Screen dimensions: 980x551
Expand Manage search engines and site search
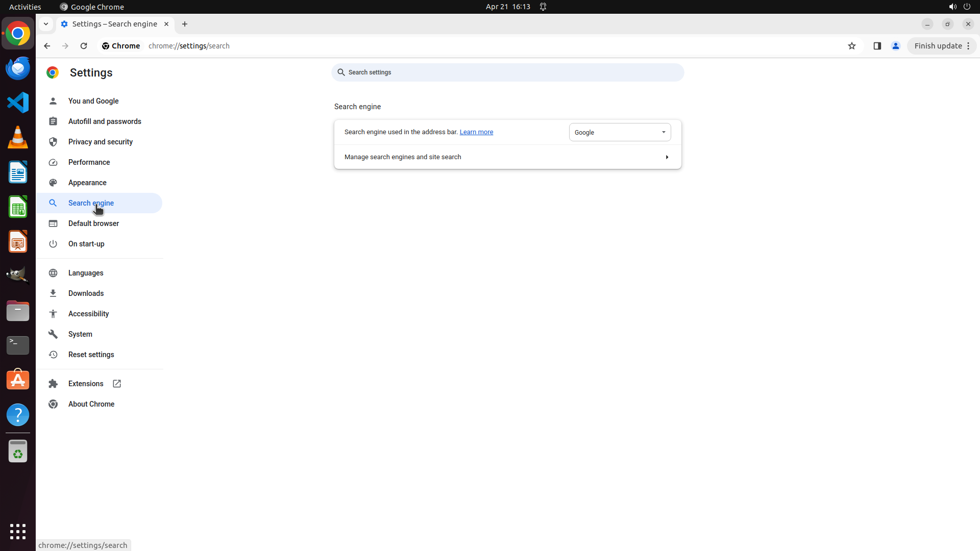(507, 157)
